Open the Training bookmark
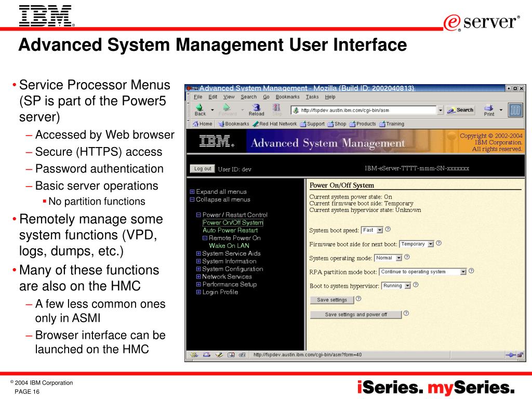 tap(392, 124)
